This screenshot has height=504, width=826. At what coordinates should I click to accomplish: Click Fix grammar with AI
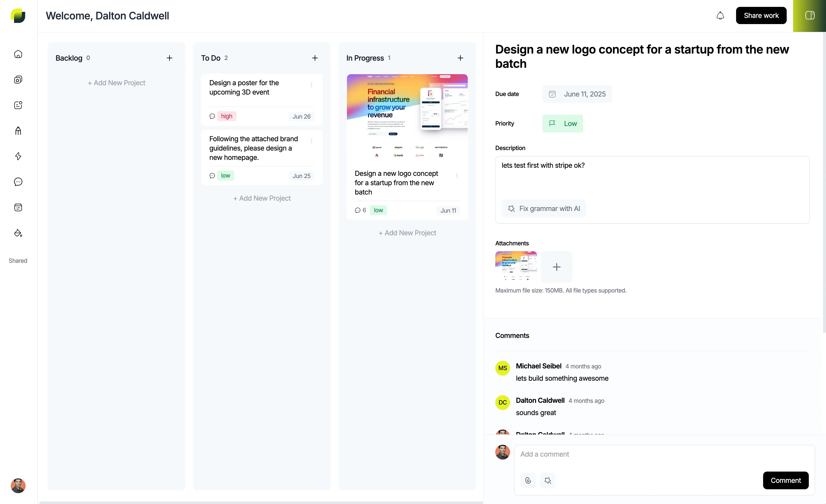coord(544,209)
